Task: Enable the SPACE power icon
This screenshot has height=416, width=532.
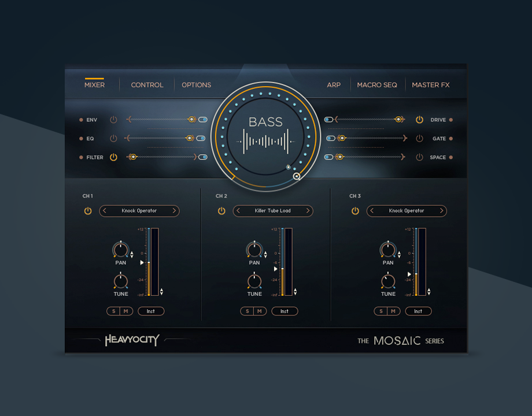Action: point(420,157)
